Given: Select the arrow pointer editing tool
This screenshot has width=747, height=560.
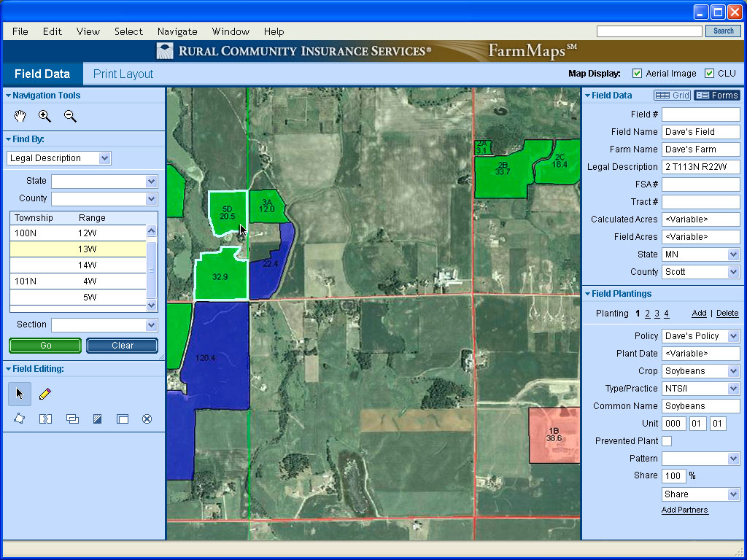Looking at the screenshot, I should (20, 394).
